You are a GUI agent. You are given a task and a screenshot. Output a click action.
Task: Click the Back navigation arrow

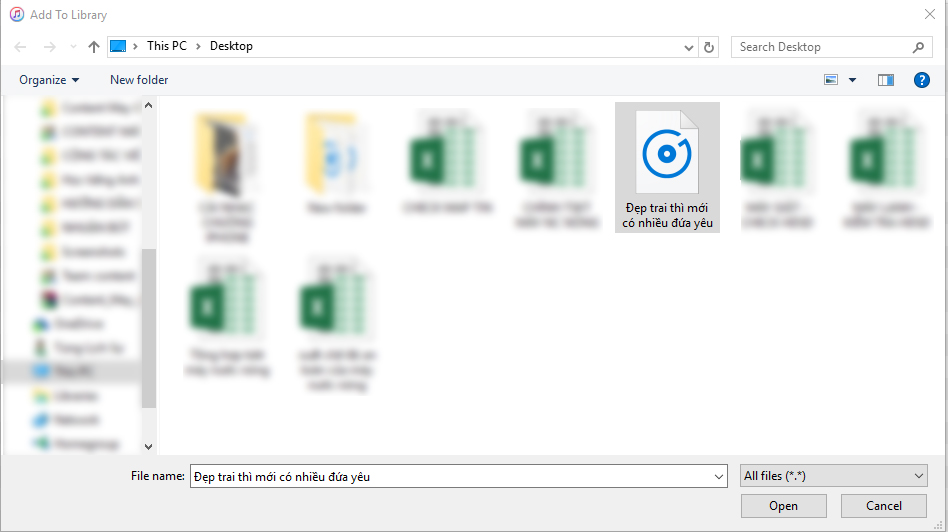tap(22, 47)
